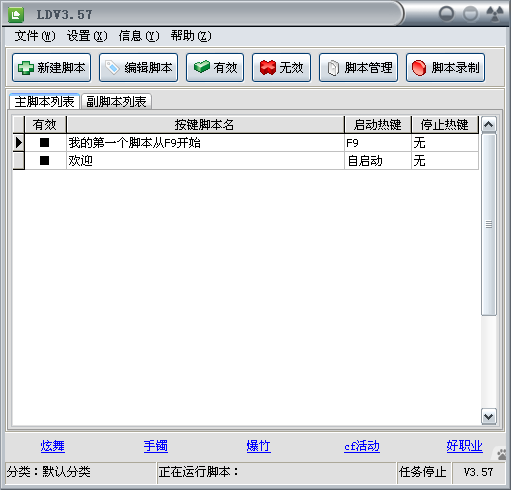Select the 欢迎 script name cell

pyautogui.click(x=205, y=161)
